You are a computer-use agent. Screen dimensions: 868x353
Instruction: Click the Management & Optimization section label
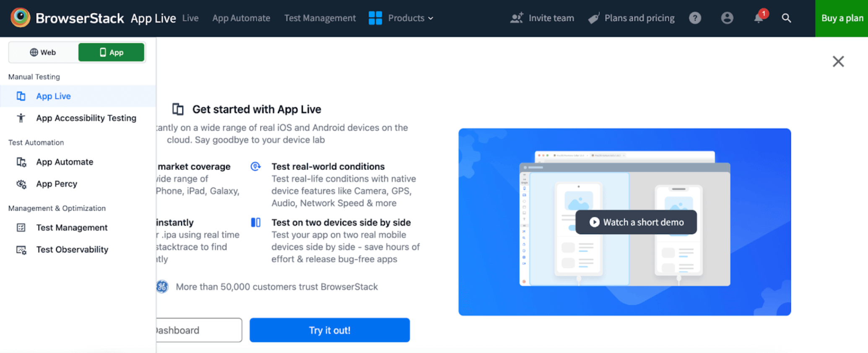coord(57,208)
